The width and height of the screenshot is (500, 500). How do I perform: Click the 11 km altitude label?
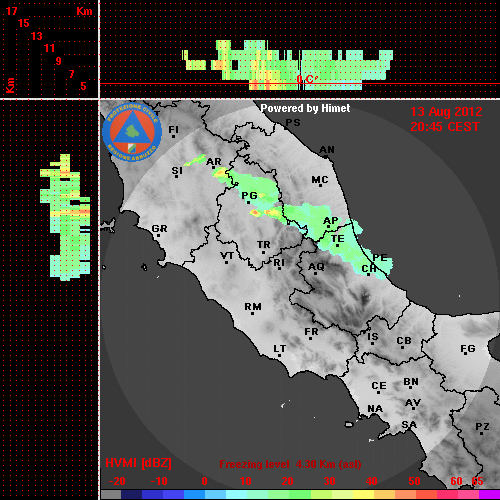(x=49, y=48)
